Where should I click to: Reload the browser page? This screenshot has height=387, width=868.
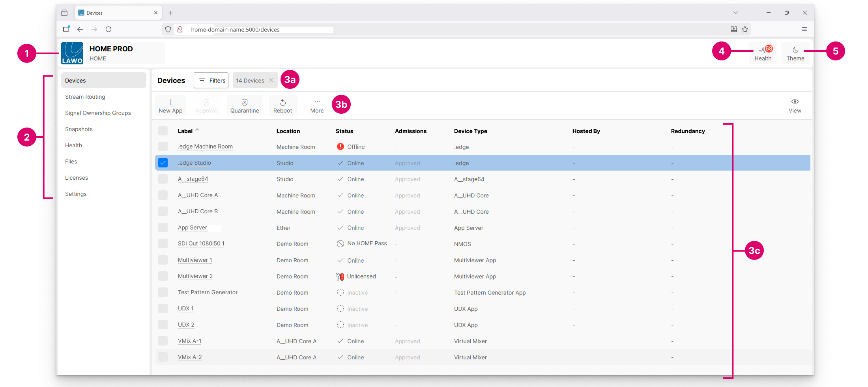[108, 29]
